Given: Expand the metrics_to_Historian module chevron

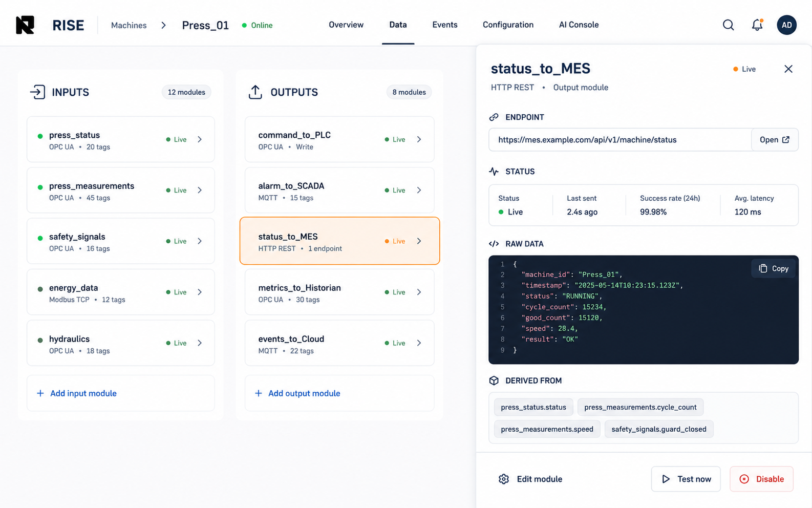Looking at the screenshot, I should (419, 292).
